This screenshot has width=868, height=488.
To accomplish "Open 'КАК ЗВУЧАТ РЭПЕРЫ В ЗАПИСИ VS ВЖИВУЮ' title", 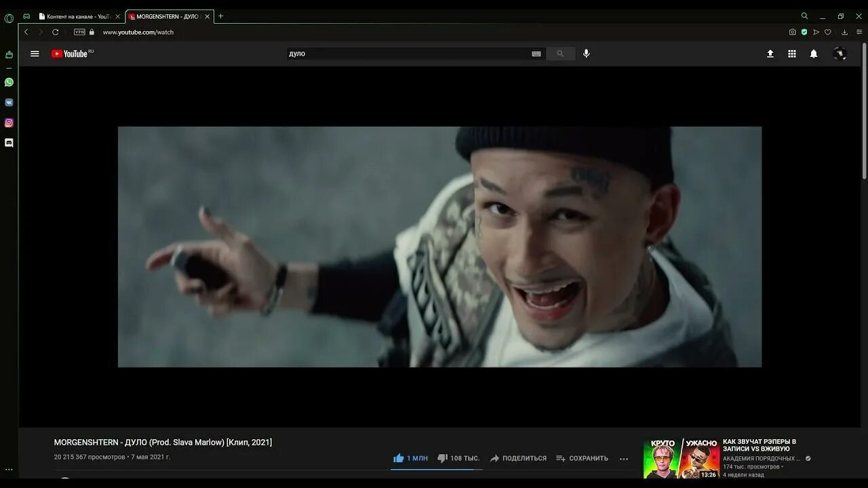I will click(x=759, y=445).
